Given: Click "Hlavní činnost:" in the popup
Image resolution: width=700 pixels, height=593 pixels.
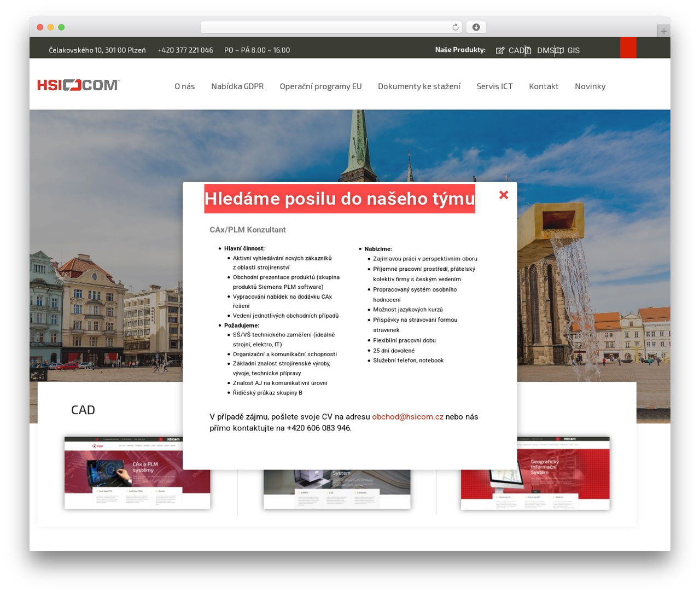Looking at the screenshot, I should point(244,248).
